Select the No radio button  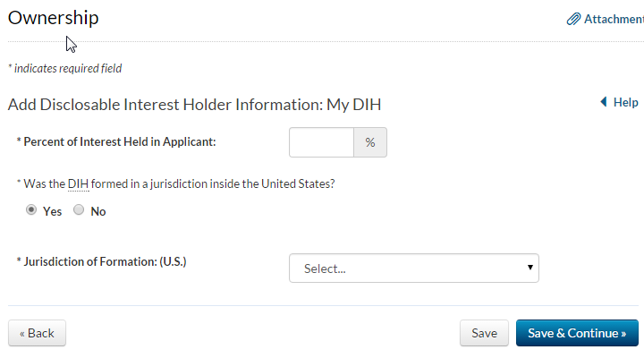click(x=79, y=210)
